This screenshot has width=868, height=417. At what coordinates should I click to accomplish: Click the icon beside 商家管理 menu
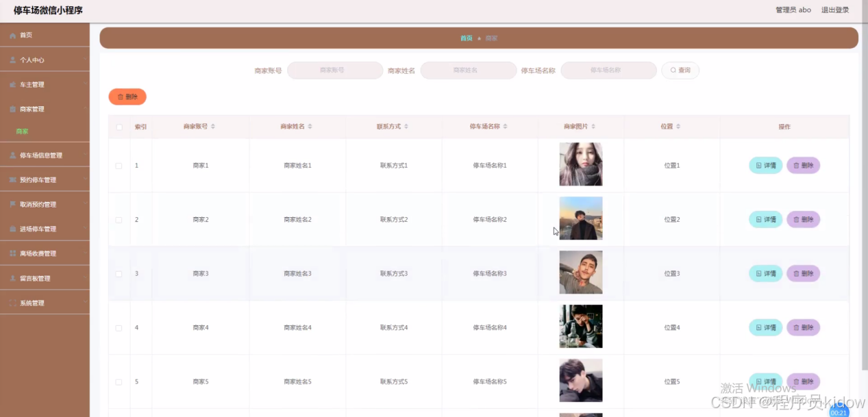click(13, 109)
